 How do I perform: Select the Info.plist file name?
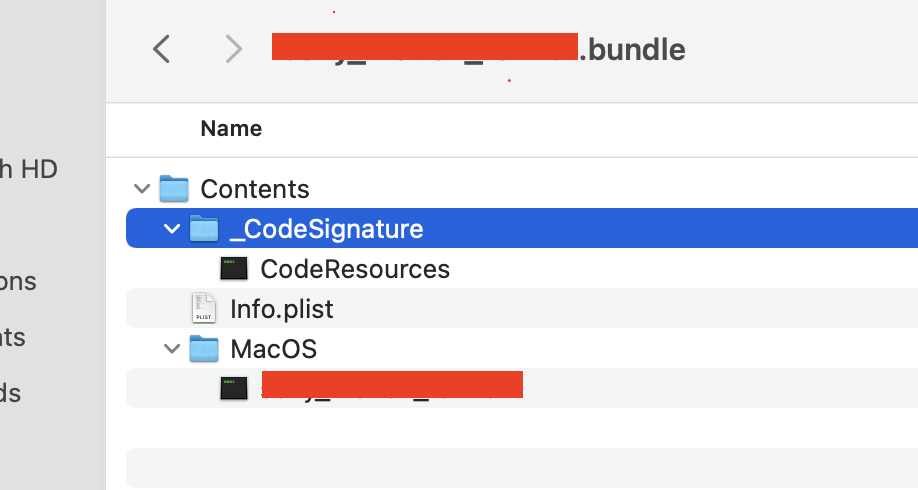281,309
